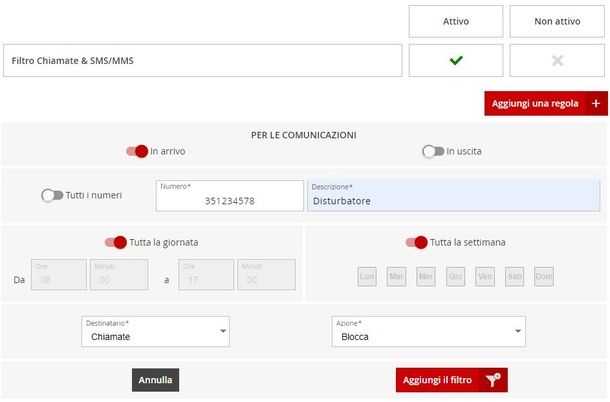Click the funnel icon on Aggiungi il filtro

493,380
